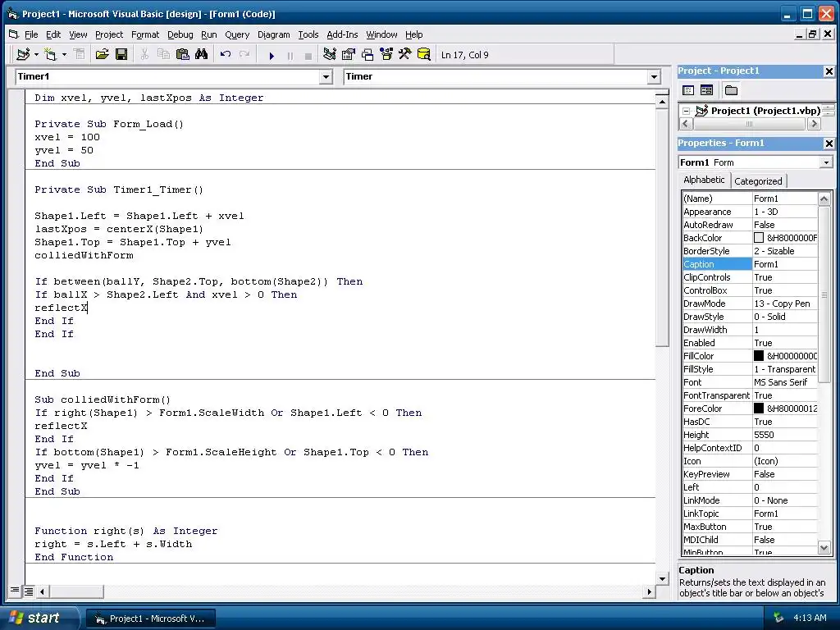Click the ForeColor black swatch value
This screenshot has width=840, height=630.
coord(759,409)
